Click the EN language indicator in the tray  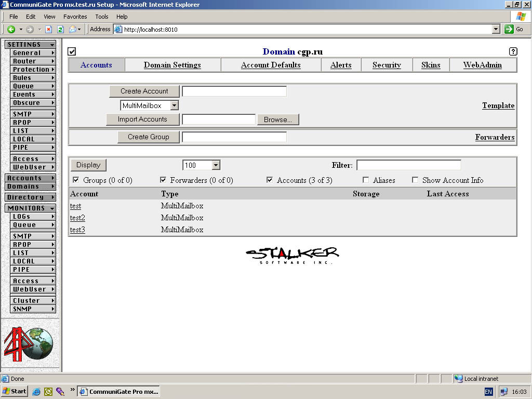[488, 392]
